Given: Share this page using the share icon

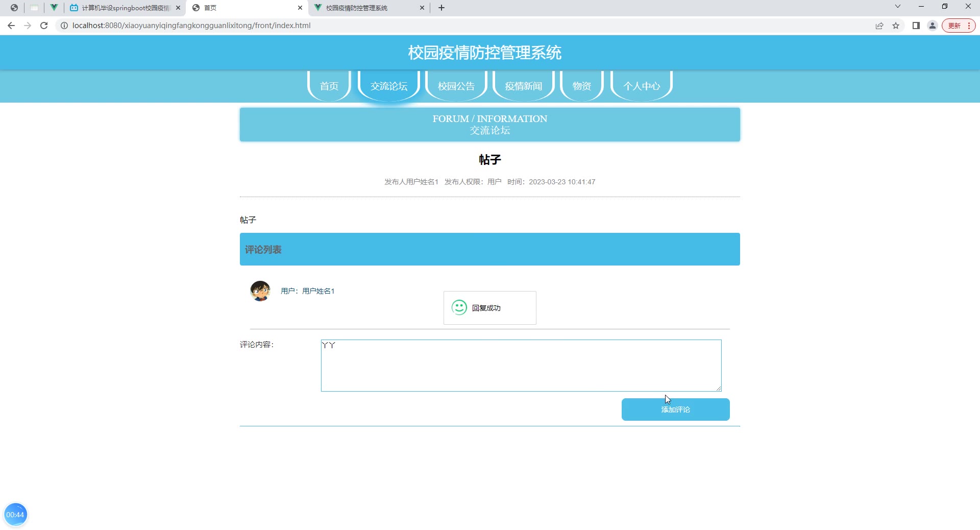Looking at the screenshot, I should tap(879, 26).
